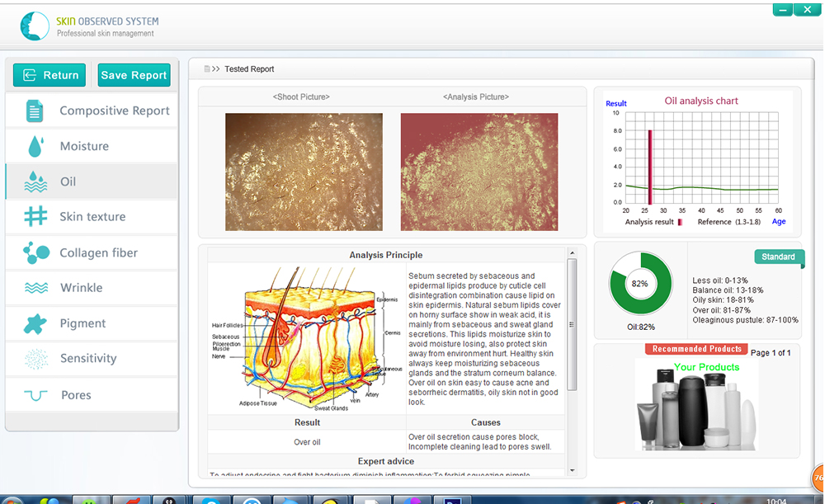Select the Oil droplets icon in sidebar
This screenshot has height=504, width=825.
(x=35, y=181)
